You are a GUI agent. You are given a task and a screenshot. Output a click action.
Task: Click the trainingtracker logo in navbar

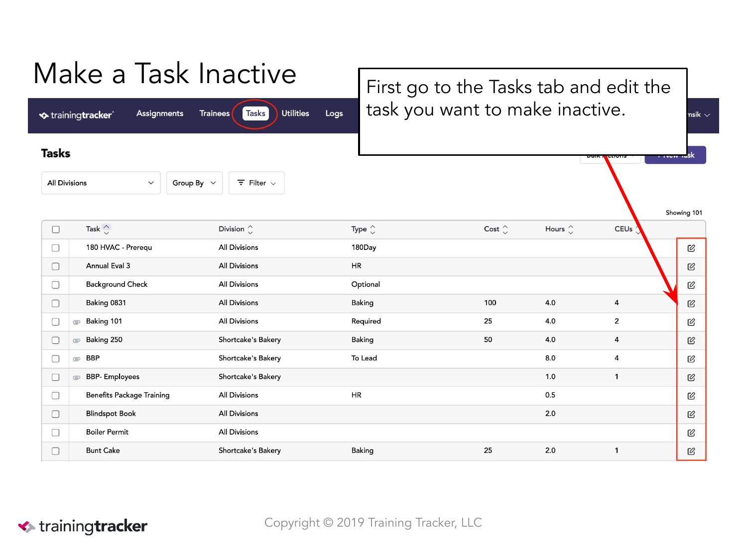[77, 115]
